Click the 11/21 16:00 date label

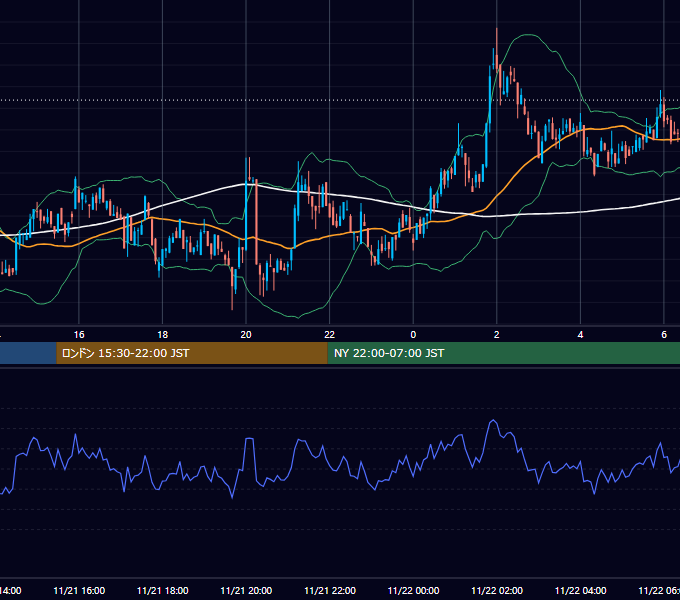[x=79, y=591]
